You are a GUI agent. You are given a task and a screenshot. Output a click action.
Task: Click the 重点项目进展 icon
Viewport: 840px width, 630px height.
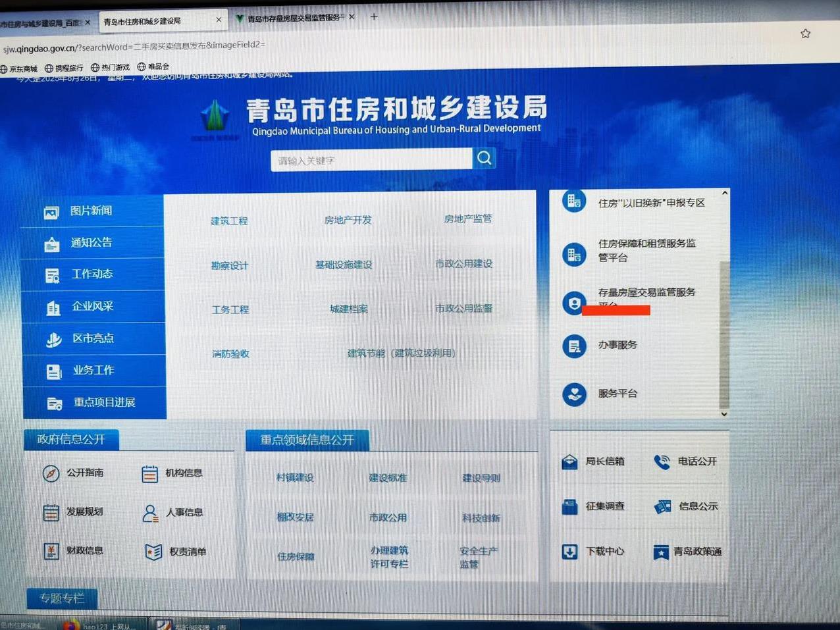click(55, 404)
